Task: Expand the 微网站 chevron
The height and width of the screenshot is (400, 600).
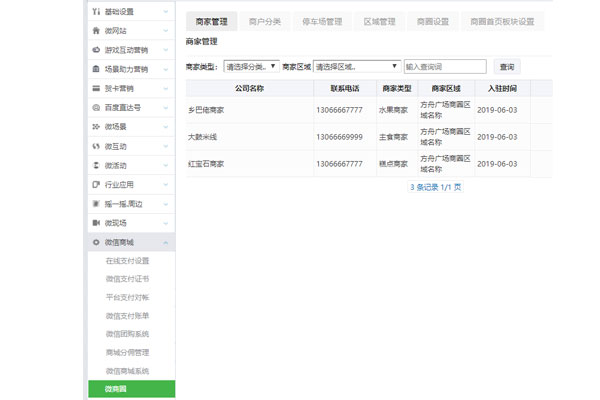Action: (166, 31)
